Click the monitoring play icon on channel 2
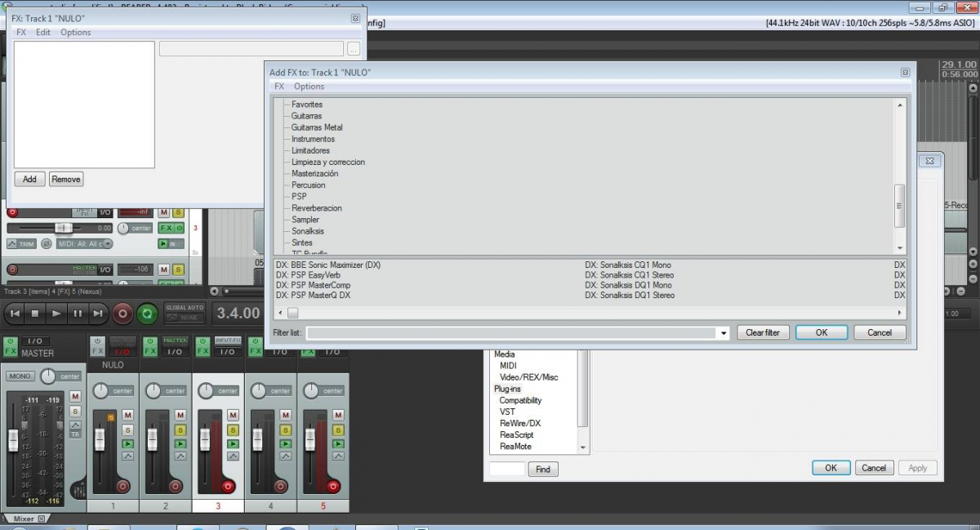 (x=180, y=443)
